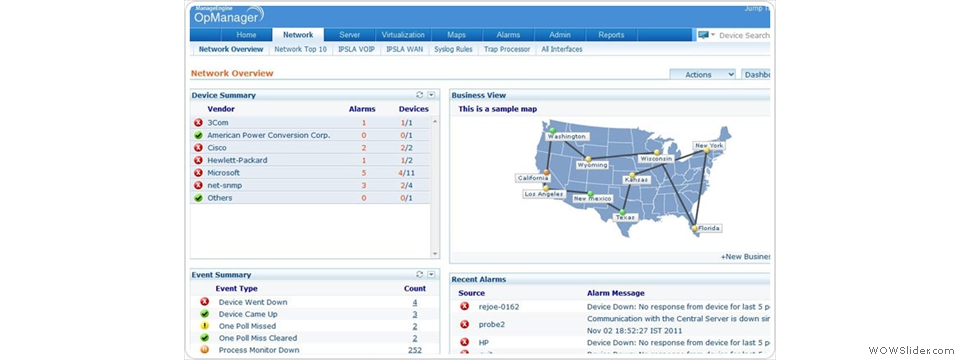This screenshot has width=960, height=360.
Task: Open probe2 alarm source
Action: coord(492,324)
